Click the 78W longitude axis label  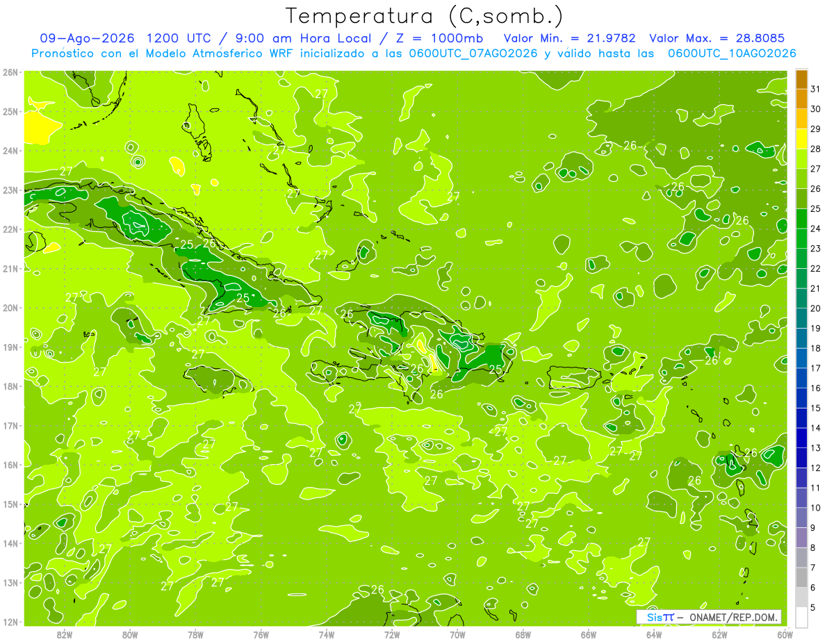[x=195, y=634]
